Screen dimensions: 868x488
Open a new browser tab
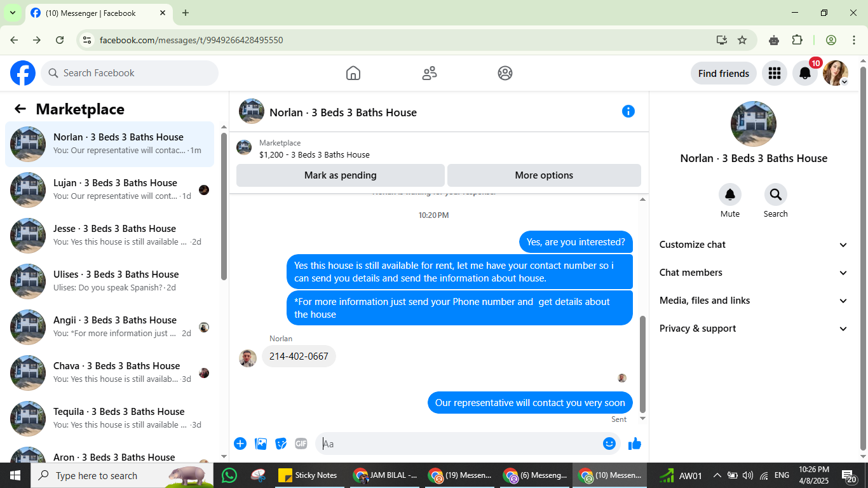[186, 13]
